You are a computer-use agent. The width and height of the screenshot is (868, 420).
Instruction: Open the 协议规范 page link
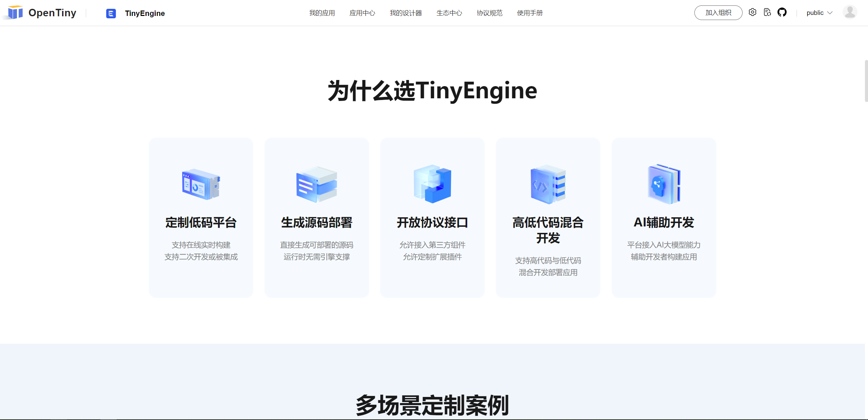point(489,13)
